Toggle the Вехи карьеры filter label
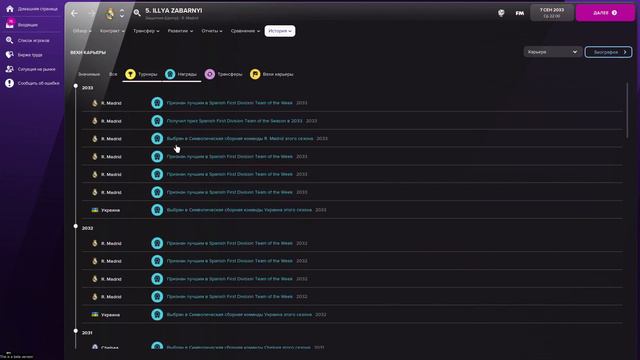Viewport: 640px width, 360px height. coord(278,74)
